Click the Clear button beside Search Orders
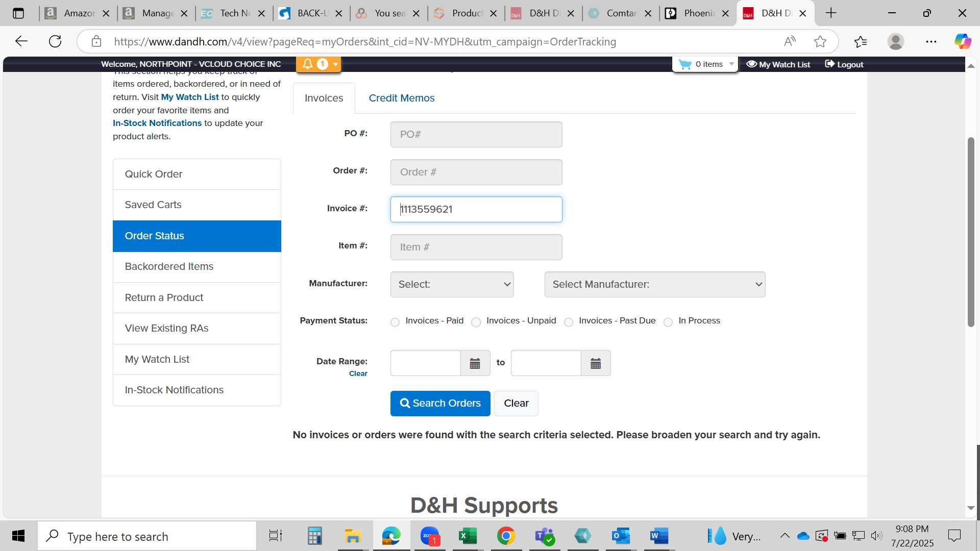Viewport: 980px width, 551px height. click(516, 403)
